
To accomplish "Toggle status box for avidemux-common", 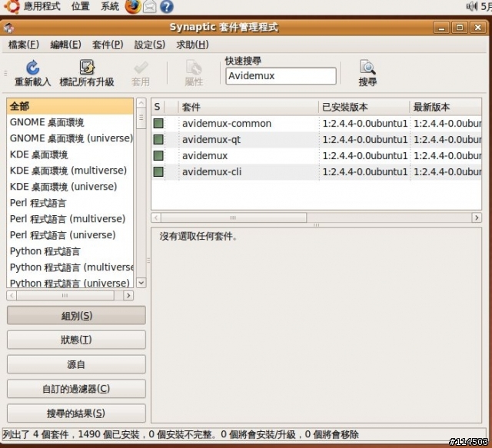I will point(158,123).
